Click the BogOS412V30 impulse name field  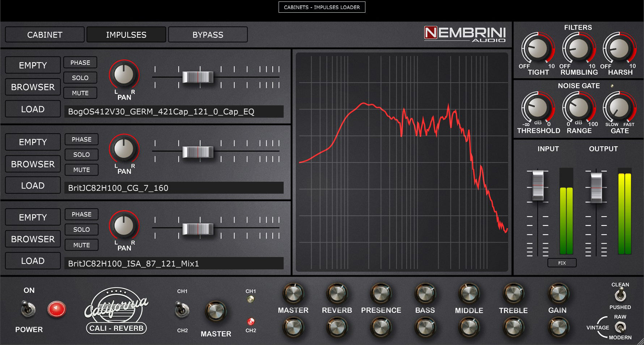coord(174,112)
